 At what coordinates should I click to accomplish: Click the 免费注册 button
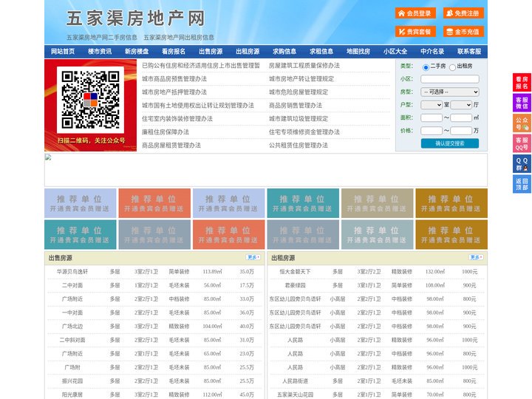coord(463,13)
